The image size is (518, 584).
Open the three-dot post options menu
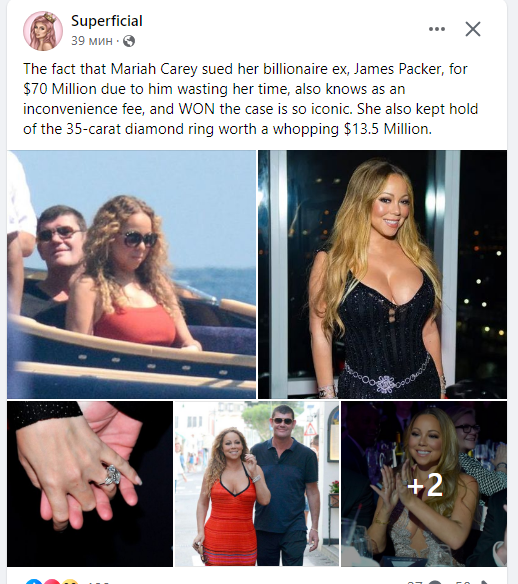[x=437, y=29]
